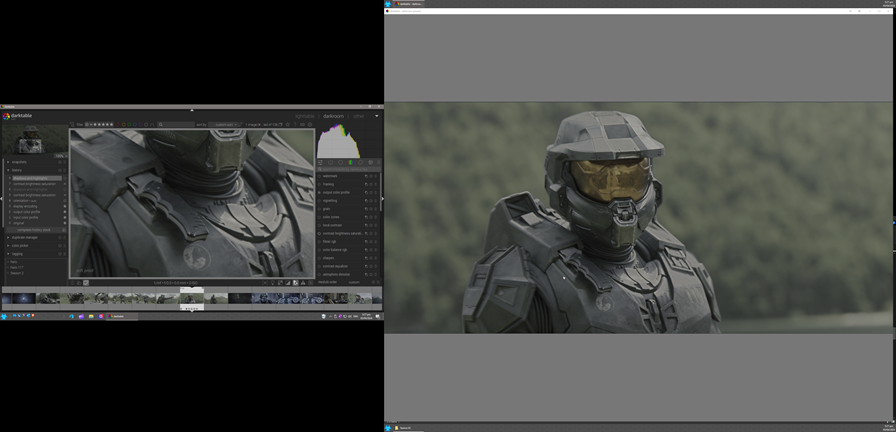Toggle contrast brightness saturation module
896x432 pixels.
tap(319, 234)
